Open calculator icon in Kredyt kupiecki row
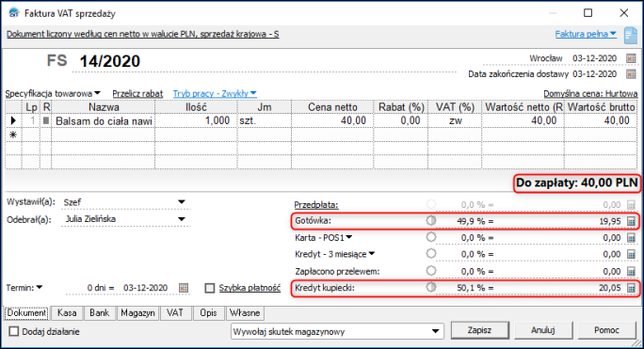644x349 pixels. click(x=631, y=288)
